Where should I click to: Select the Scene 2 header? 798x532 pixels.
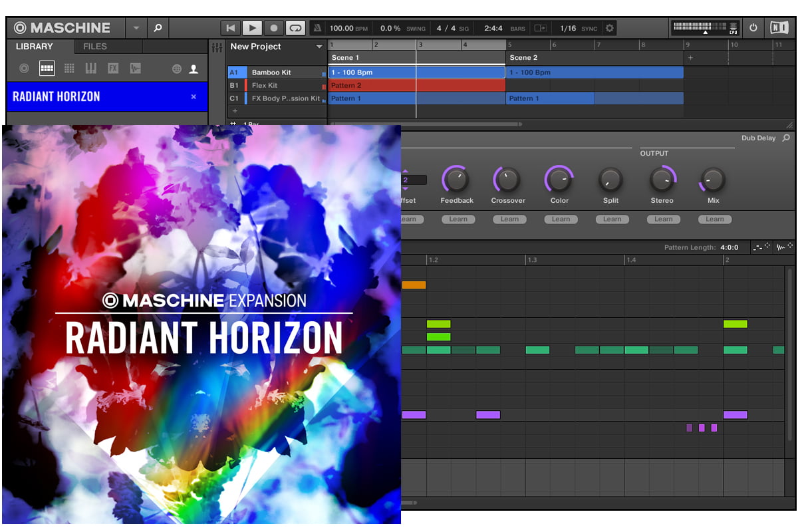[x=595, y=58]
